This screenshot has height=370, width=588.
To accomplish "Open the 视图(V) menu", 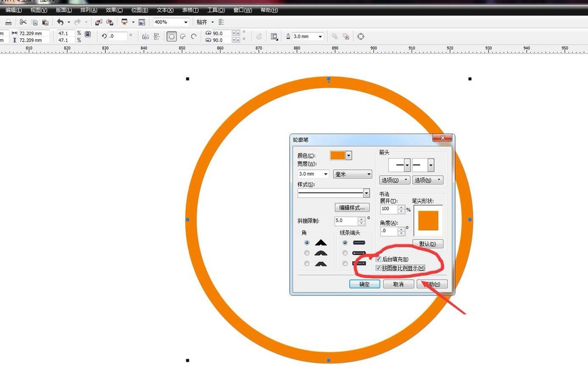I will pyautogui.click(x=39, y=10).
